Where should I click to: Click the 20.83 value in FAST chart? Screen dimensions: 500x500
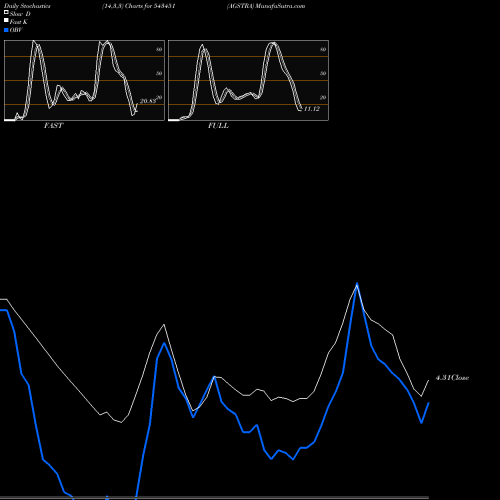click(x=147, y=101)
